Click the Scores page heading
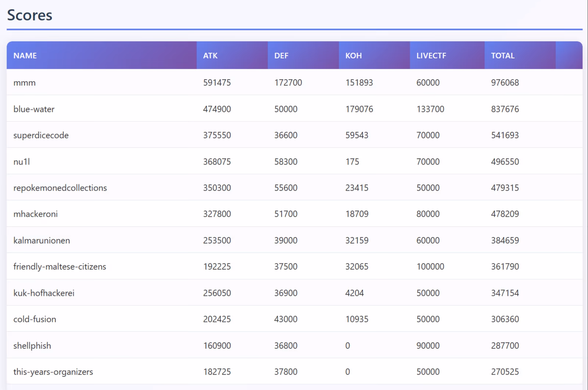The width and height of the screenshot is (588, 390). (30, 15)
